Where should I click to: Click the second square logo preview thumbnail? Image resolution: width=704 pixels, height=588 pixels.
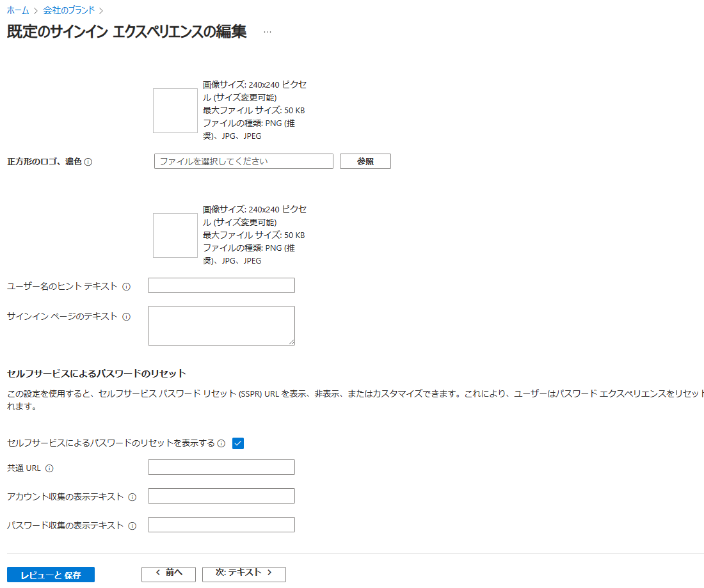coord(175,235)
